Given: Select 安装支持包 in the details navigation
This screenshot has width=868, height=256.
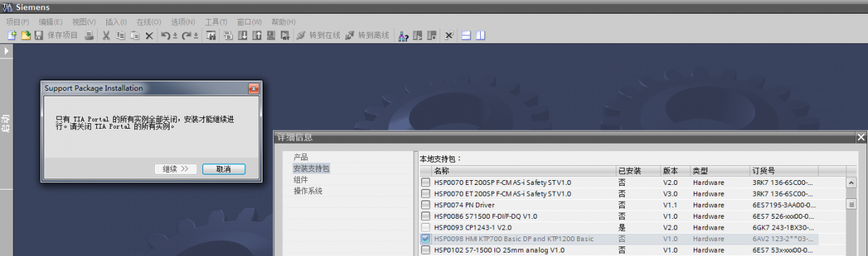Looking at the screenshot, I should click(312, 168).
